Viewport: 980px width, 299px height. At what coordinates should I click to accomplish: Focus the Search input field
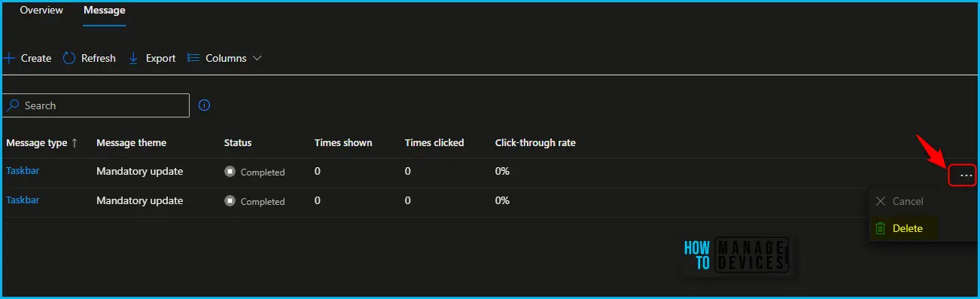coord(96,105)
